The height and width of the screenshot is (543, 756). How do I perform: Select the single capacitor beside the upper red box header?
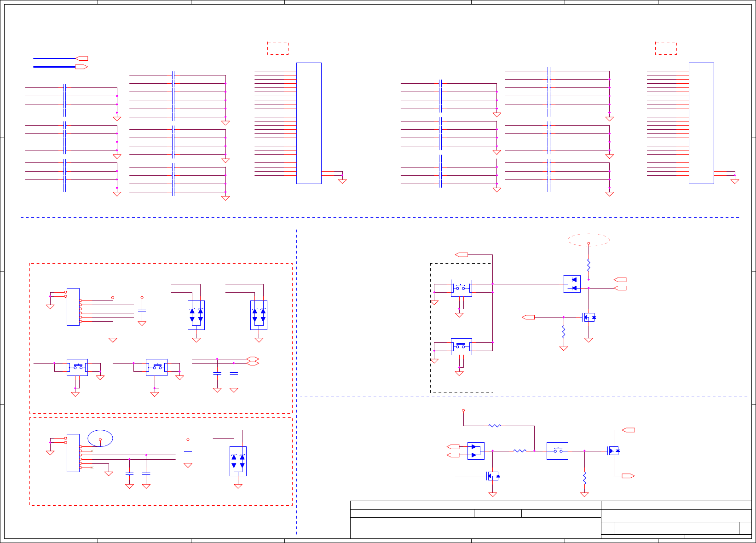142,311
